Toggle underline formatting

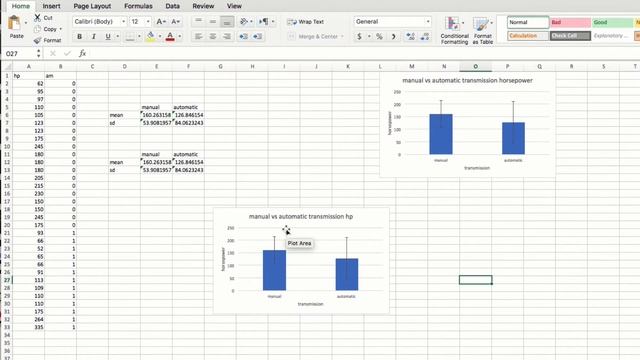[108, 37]
